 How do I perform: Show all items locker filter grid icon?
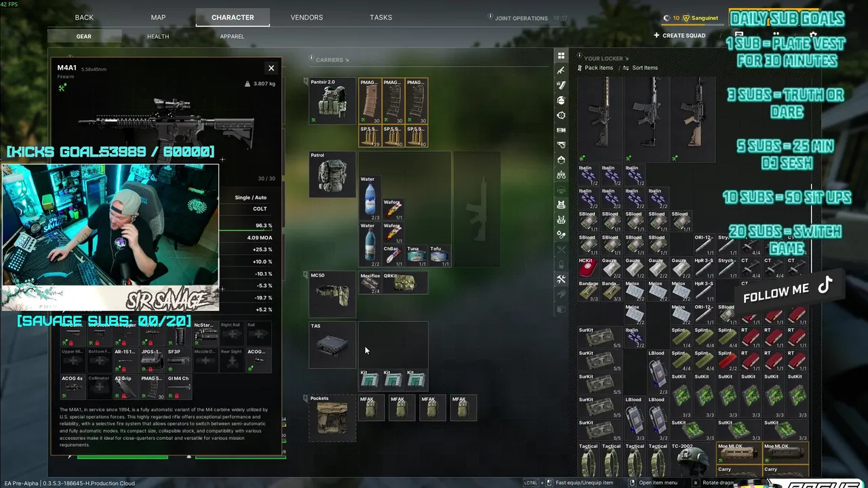coord(561,56)
